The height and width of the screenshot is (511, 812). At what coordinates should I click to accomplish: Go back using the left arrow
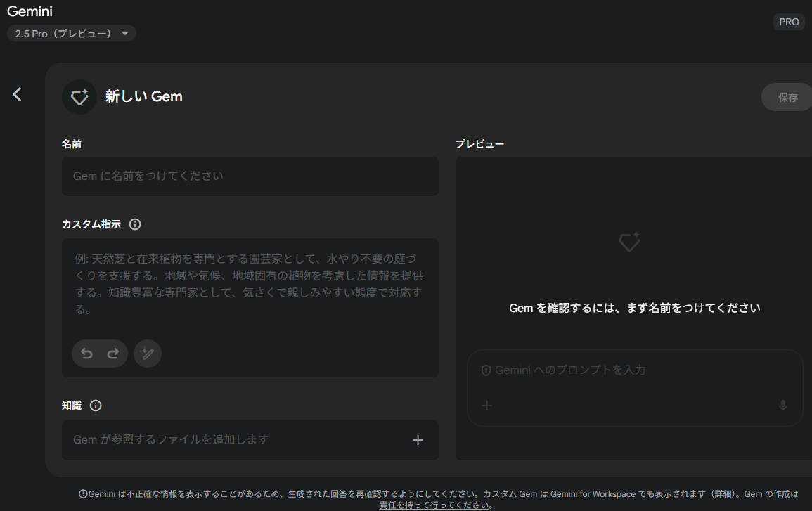(x=17, y=94)
